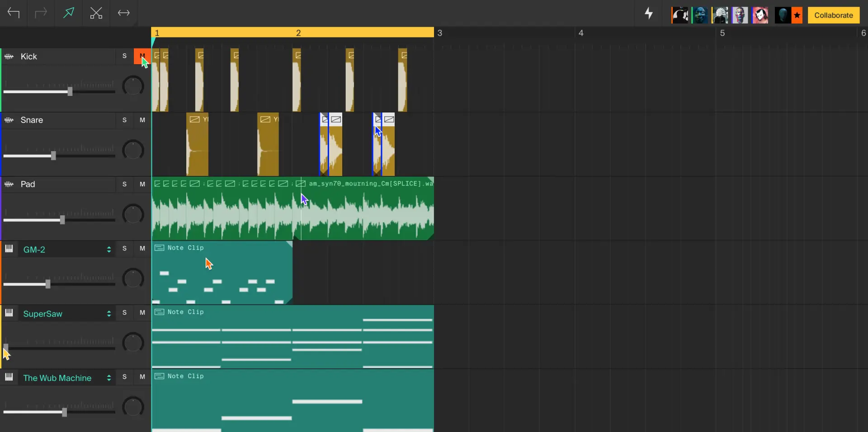Solo the Snare track
The width and height of the screenshot is (868, 432).
(x=124, y=120)
